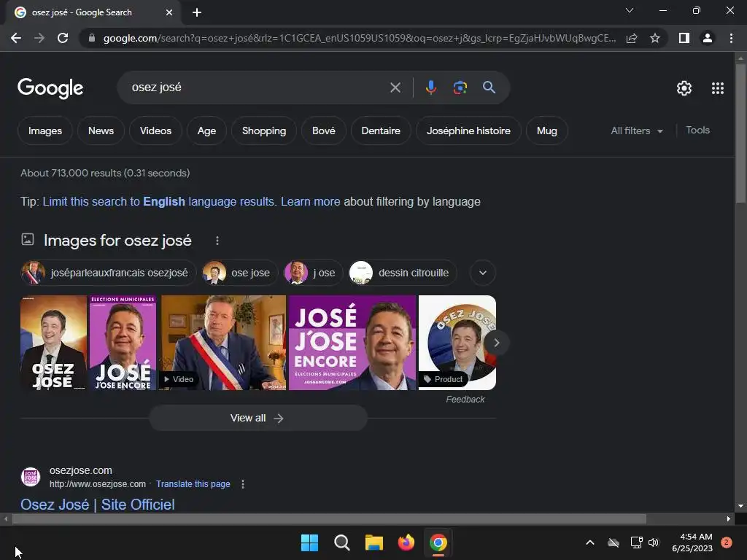
Task: Open the Osez José poster thumbnail
Action: [53, 343]
